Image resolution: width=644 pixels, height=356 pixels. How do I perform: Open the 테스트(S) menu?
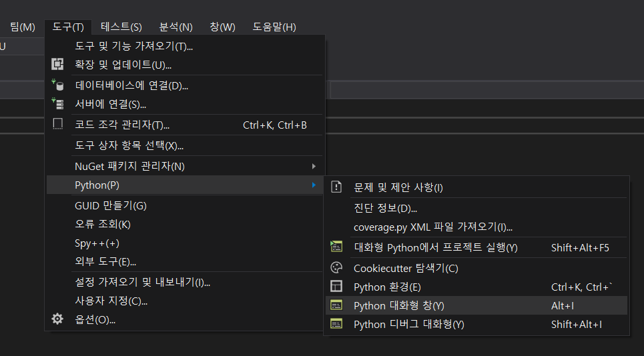tap(121, 27)
